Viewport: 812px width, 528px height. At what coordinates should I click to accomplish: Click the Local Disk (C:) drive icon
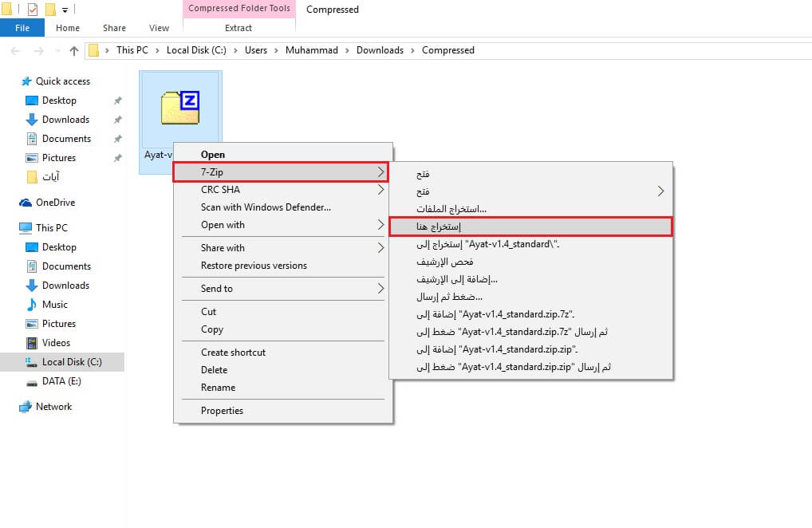click(32, 362)
